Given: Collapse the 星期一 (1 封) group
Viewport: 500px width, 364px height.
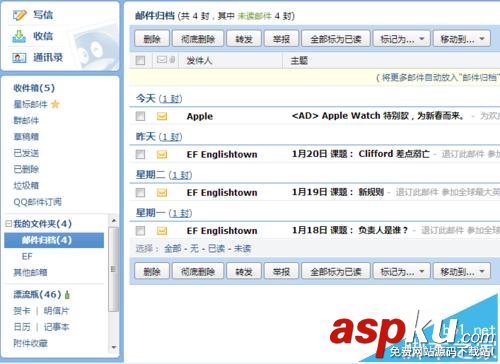Looking at the screenshot, I should [164, 213].
